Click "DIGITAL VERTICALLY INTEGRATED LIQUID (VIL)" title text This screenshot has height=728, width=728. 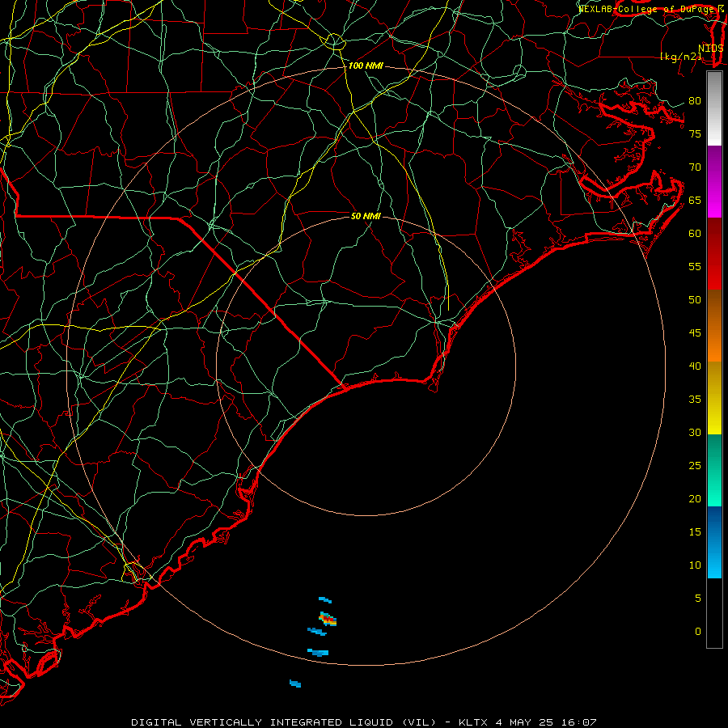click(284, 722)
